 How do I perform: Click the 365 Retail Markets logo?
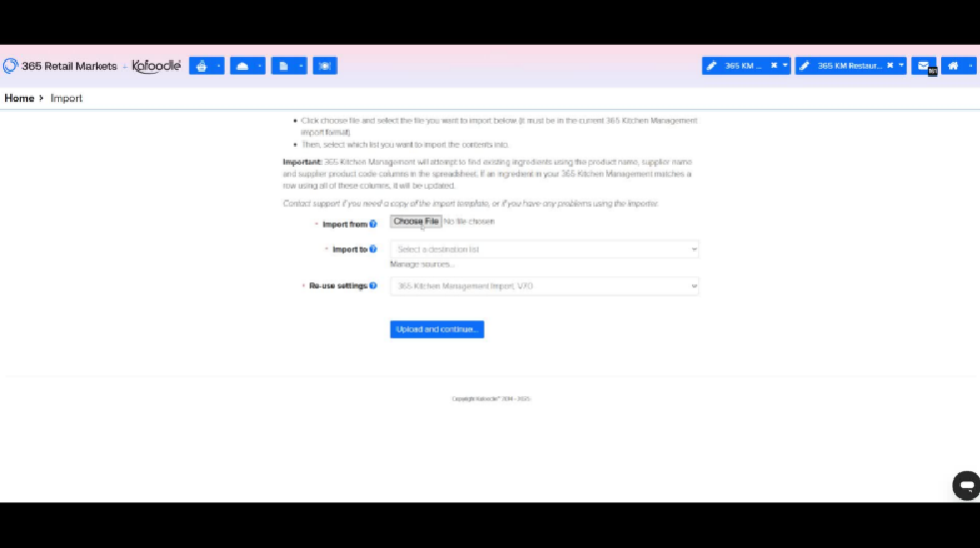coord(60,66)
